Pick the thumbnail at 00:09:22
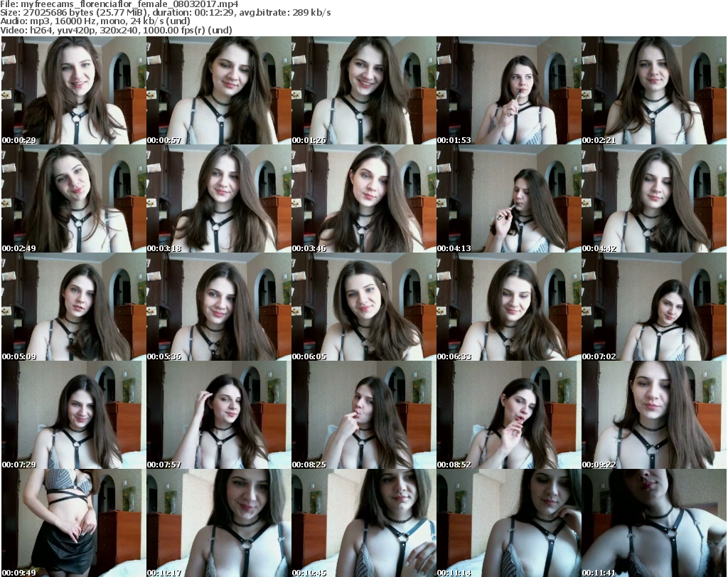Viewport: 728px width, 577px height. pos(654,415)
